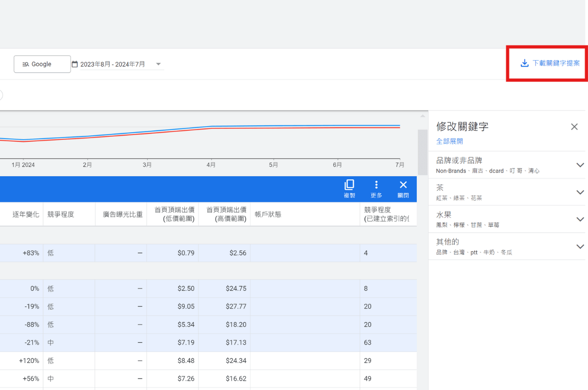Select the $16.62 high bid cell
The image size is (588, 390).
(x=236, y=379)
